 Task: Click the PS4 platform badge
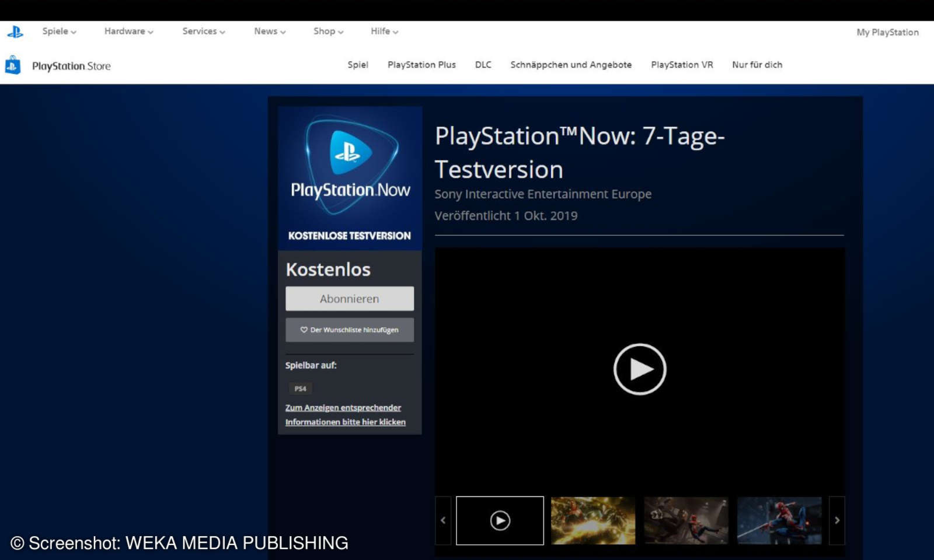[299, 388]
